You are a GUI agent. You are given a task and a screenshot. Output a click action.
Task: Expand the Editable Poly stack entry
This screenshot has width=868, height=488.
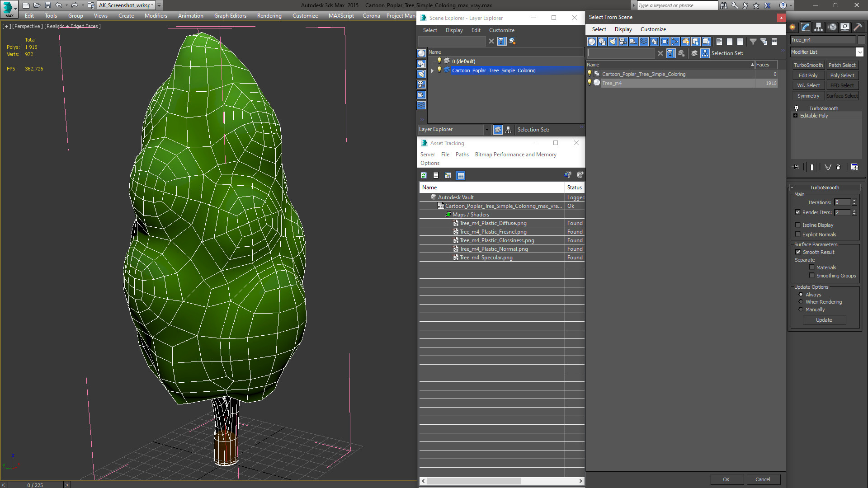click(x=795, y=116)
